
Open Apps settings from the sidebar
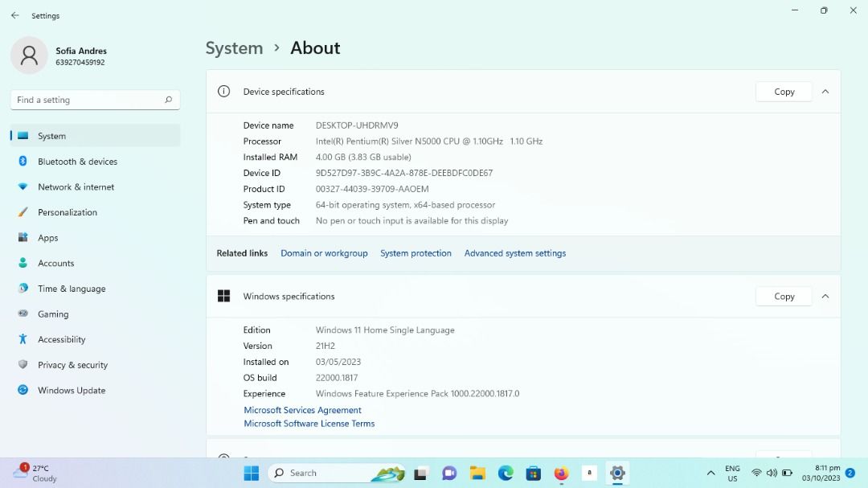coord(47,237)
